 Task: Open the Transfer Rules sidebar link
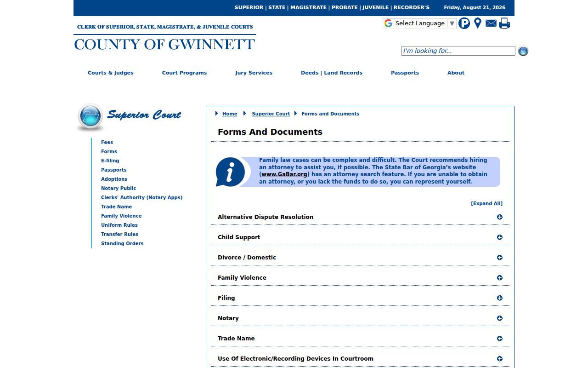point(120,234)
